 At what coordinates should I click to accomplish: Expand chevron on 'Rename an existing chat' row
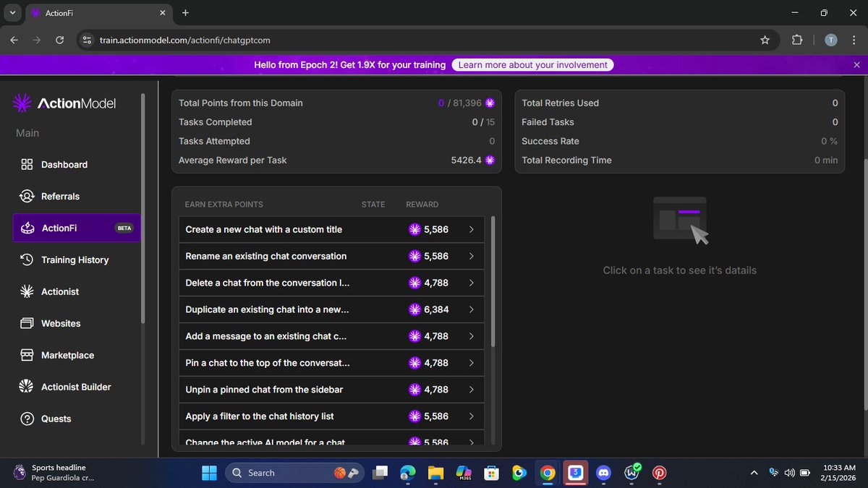[x=471, y=256]
